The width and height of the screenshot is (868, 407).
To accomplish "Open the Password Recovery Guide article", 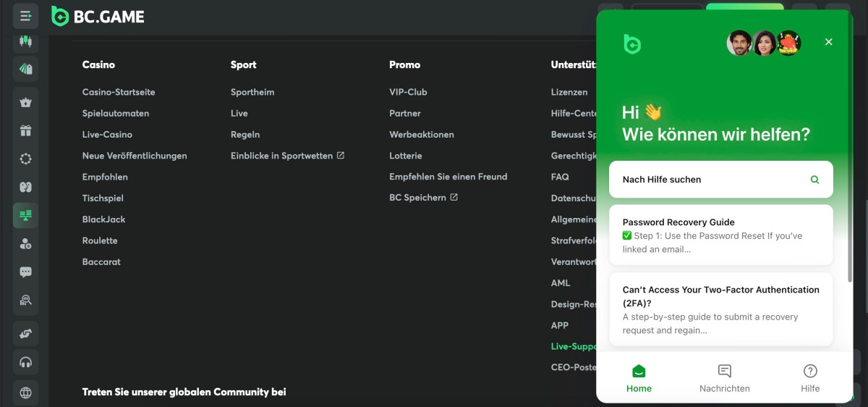I will (720, 235).
